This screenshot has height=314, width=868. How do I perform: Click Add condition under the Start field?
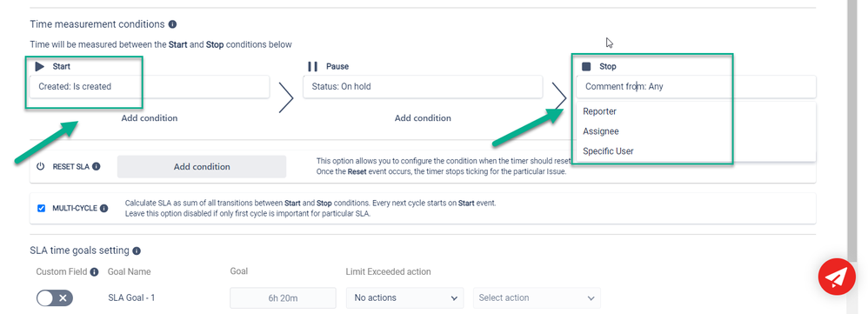[150, 118]
